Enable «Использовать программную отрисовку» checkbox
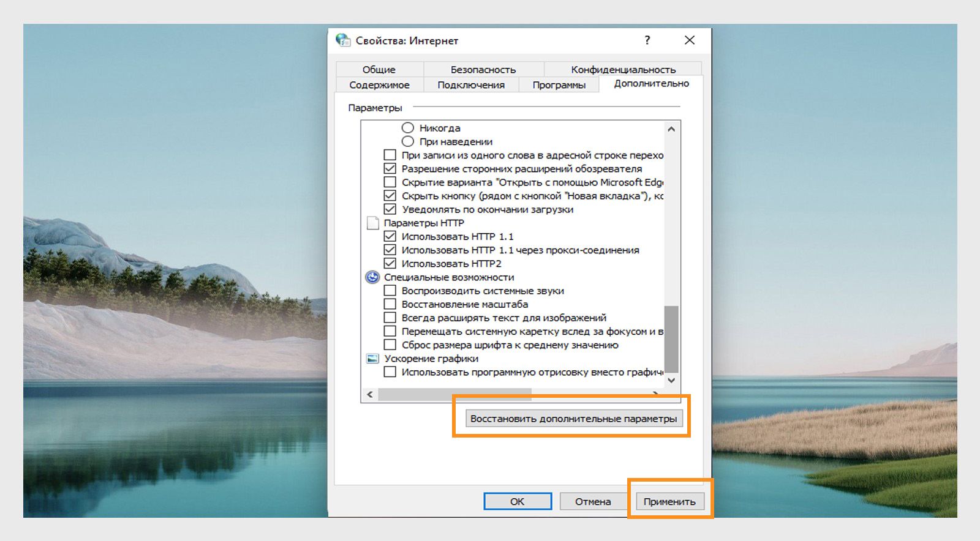Screen dimensions: 980x541 pos(390,372)
